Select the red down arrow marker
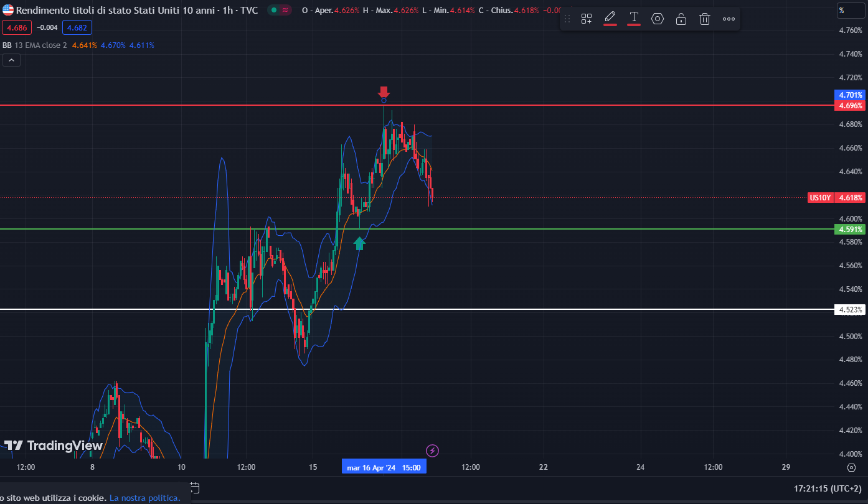Viewport: 868px width, 504px height. pyautogui.click(x=384, y=92)
